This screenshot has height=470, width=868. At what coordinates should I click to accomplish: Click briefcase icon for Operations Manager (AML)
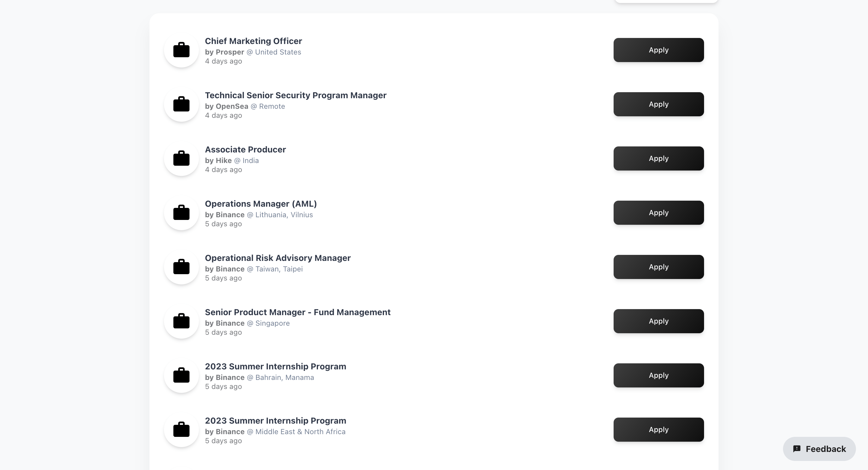(x=181, y=213)
